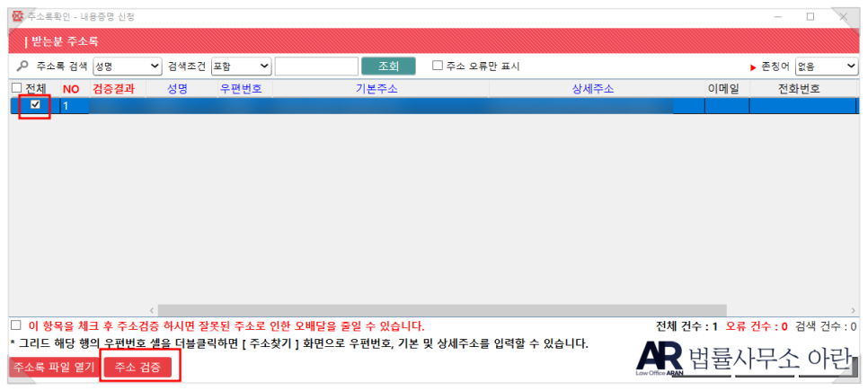Screen dimensions: 868x391
Task: Click the 우편번호 column header
Action: tap(241, 89)
